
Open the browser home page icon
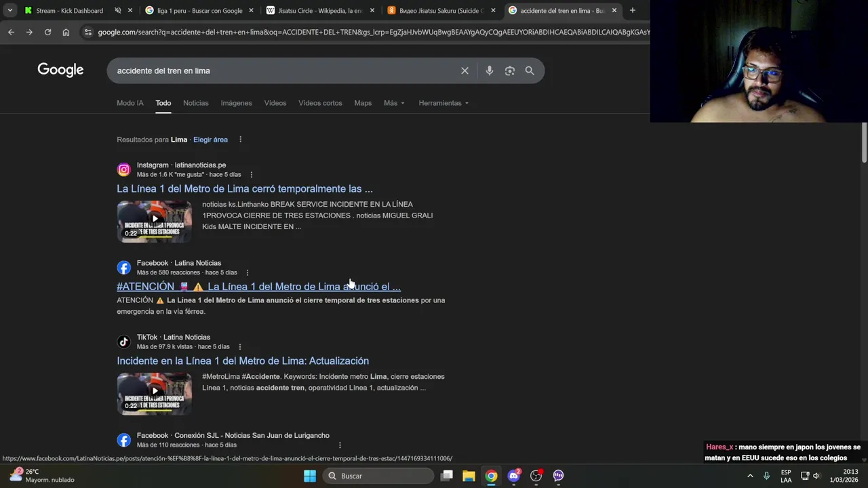tap(66, 32)
